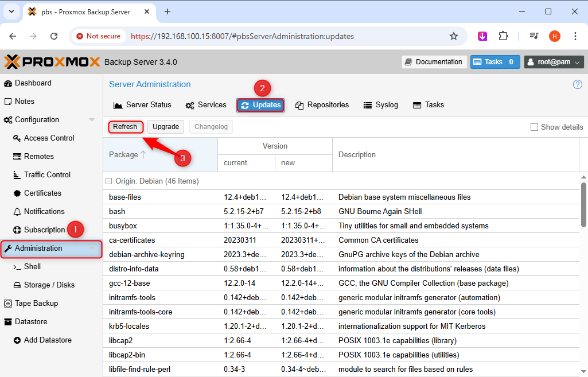Switch to the Services tab
Screen dimensions: 588x377
206,105
